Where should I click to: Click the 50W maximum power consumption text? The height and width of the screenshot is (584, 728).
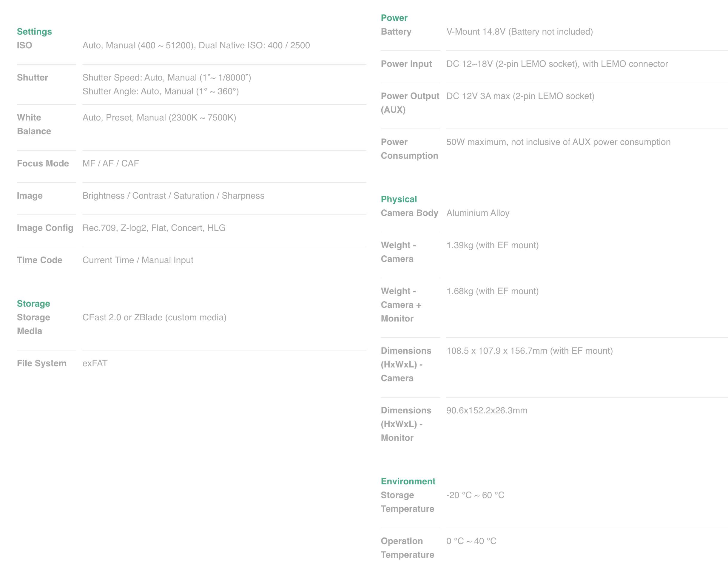pos(558,142)
